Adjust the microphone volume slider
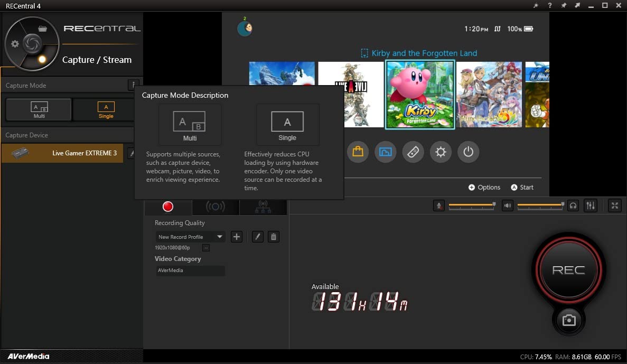The width and height of the screenshot is (627, 364). click(x=472, y=206)
